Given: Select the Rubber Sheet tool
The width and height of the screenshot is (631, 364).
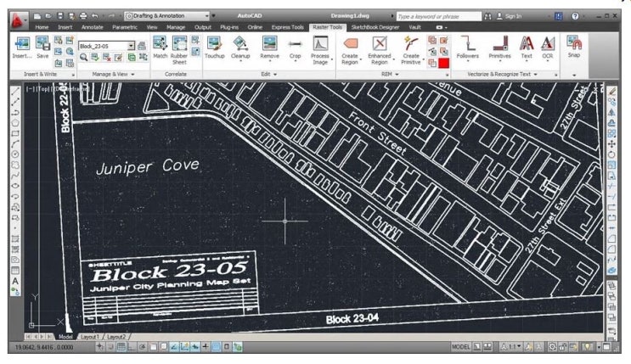Looking at the screenshot, I should click(179, 50).
